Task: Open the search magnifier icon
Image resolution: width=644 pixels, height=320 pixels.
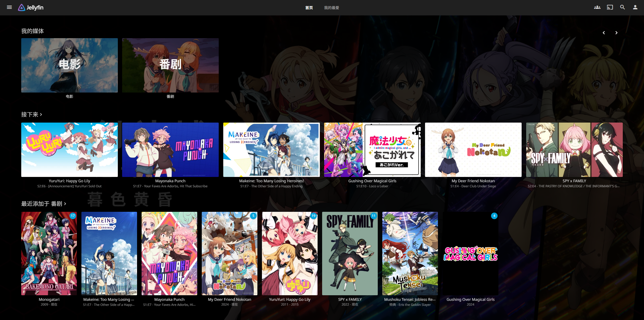Action: tap(623, 7)
